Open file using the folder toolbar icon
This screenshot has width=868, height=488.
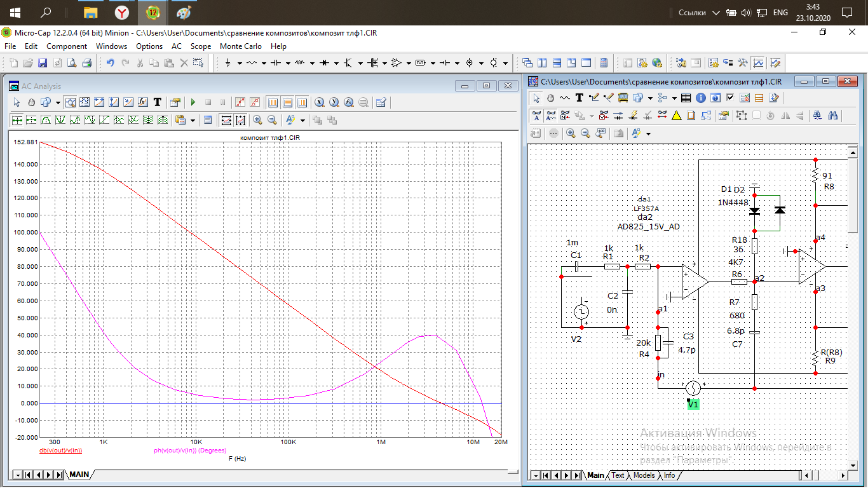28,63
